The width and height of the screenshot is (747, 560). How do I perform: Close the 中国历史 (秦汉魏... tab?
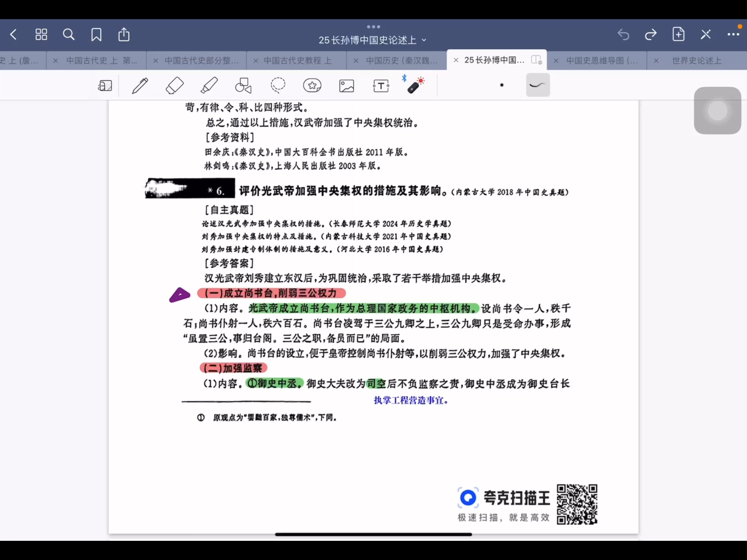(x=356, y=61)
